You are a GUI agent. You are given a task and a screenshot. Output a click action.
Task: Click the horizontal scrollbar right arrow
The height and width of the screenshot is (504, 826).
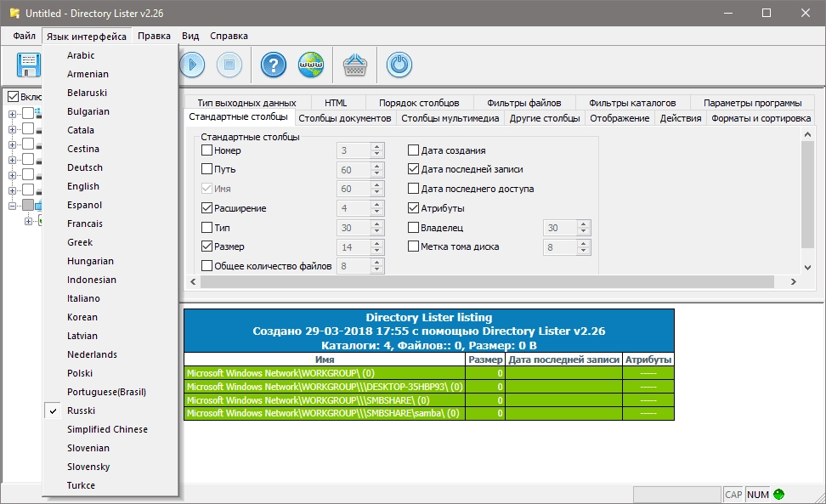pyautogui.click(x=794, y=282)
